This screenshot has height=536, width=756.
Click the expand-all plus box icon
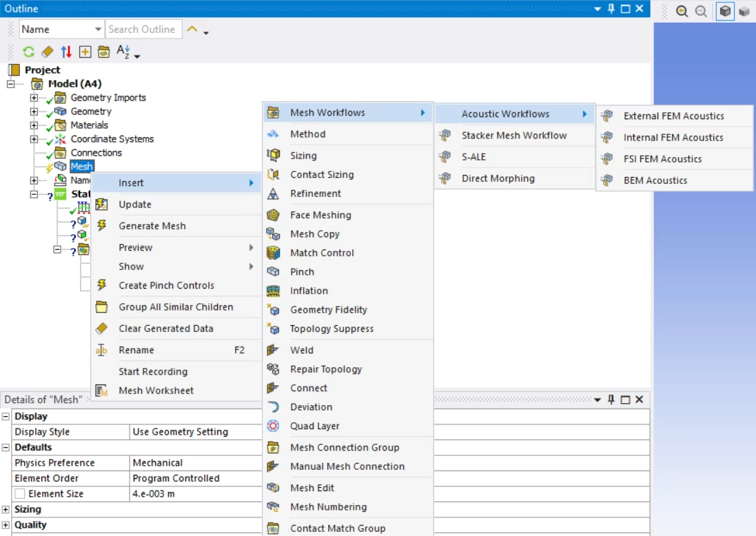[85, 52]
